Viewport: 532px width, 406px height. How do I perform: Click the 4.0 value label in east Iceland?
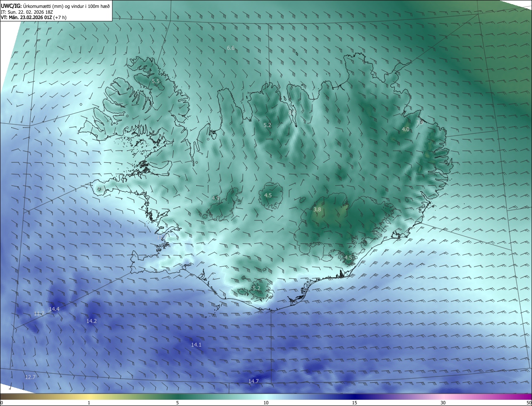pyautogui.click(x=405, y=130)
